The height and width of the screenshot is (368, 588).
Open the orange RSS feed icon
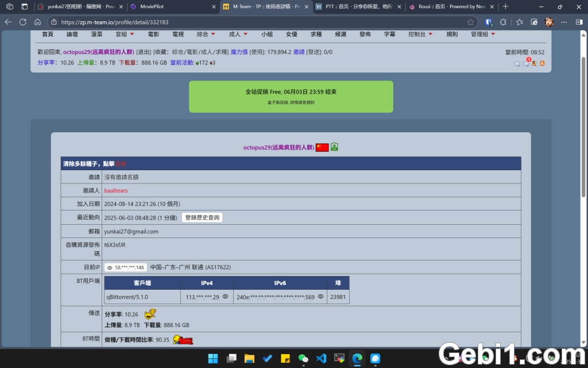(x=542, y=63)
